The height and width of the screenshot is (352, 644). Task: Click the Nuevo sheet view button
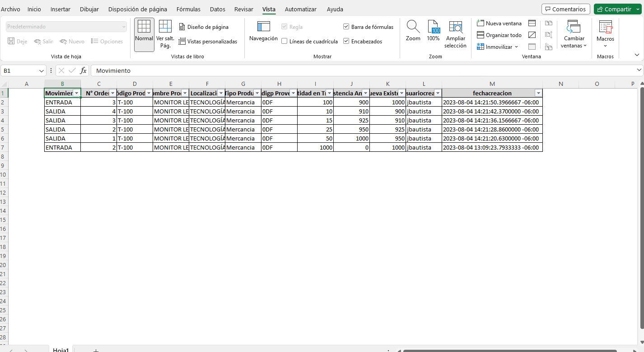tap(72, 42)
